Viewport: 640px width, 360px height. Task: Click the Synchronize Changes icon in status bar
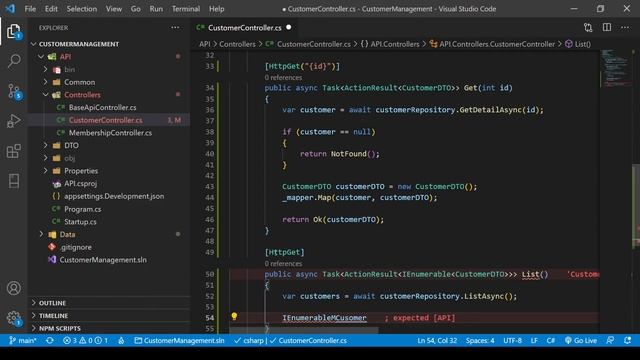click(50, 340)
